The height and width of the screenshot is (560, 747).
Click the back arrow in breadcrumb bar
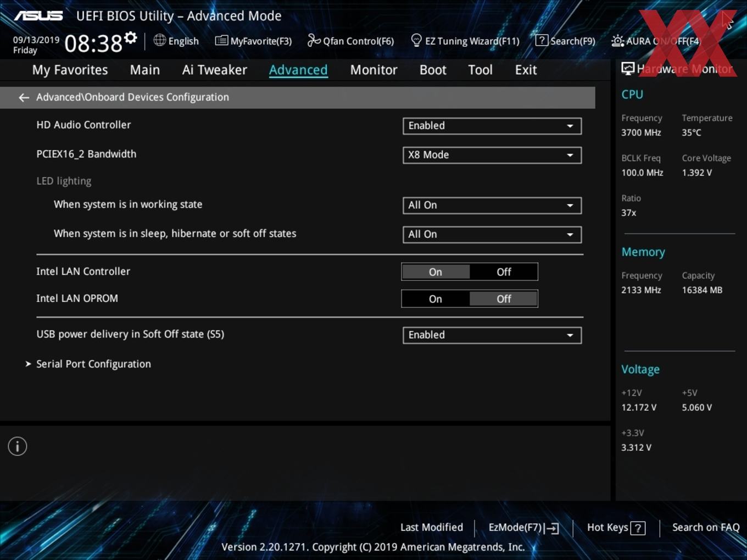(x=24, y=98)
